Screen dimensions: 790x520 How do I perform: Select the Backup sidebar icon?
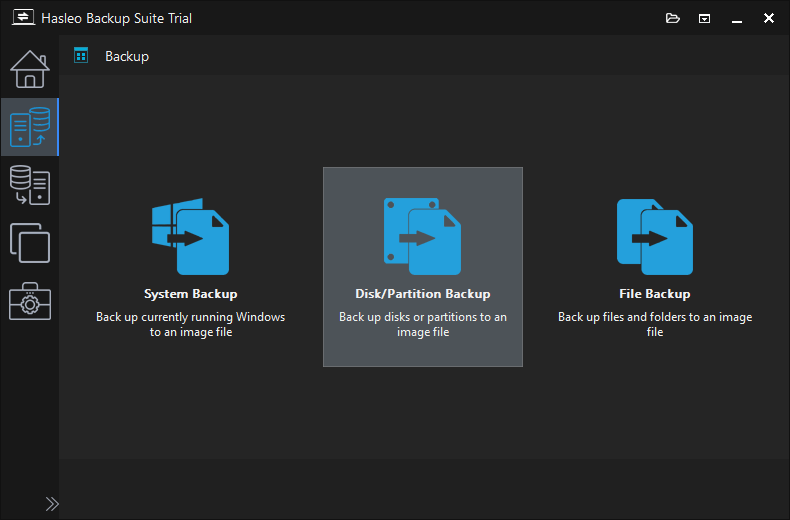coord(30,127)
